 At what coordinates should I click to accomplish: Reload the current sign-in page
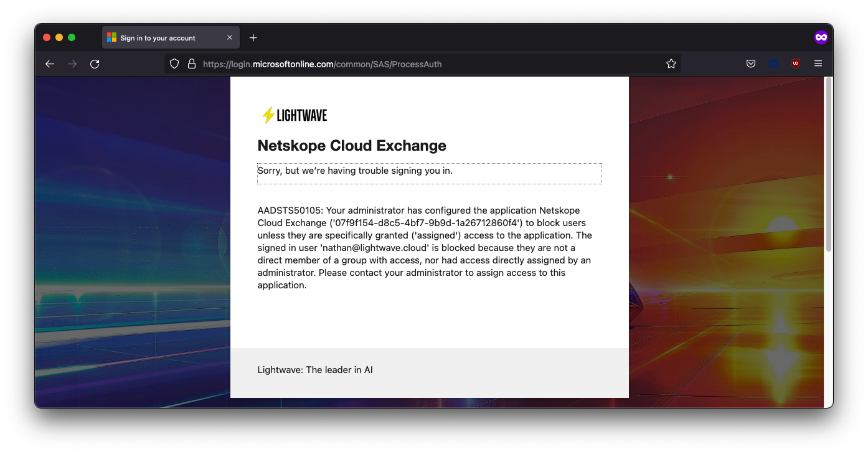pyautogui.click(x=95, y=64)
